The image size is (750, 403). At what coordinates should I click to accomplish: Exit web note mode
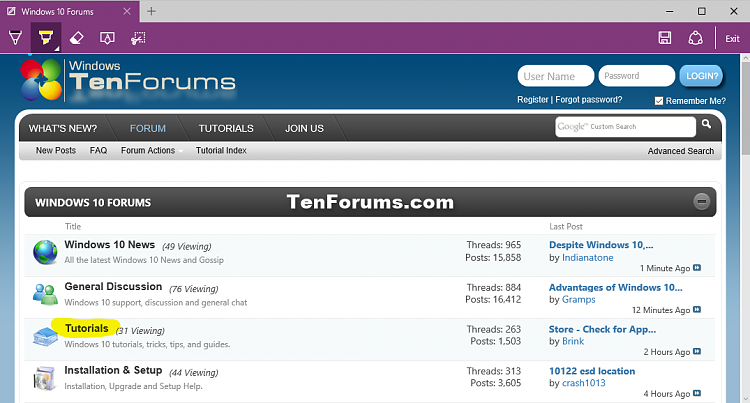732,39
